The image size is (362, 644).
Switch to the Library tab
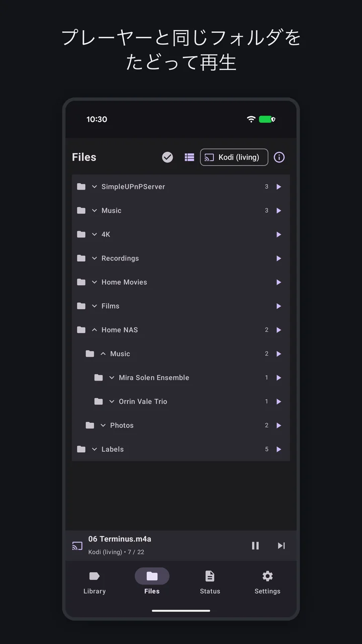tap(95, 582)
